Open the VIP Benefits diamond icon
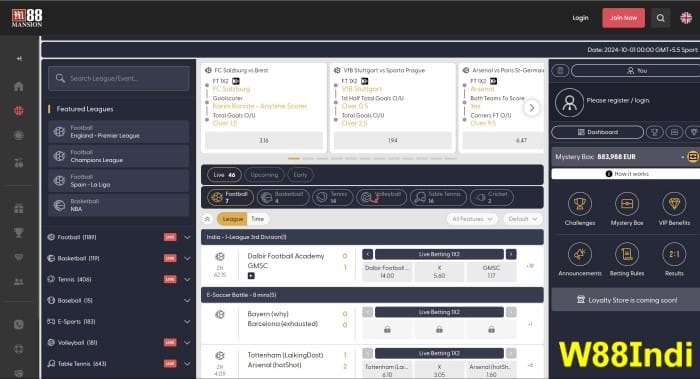Image resolution: width=700 pixels, height=379 pixels. point(674,204)
